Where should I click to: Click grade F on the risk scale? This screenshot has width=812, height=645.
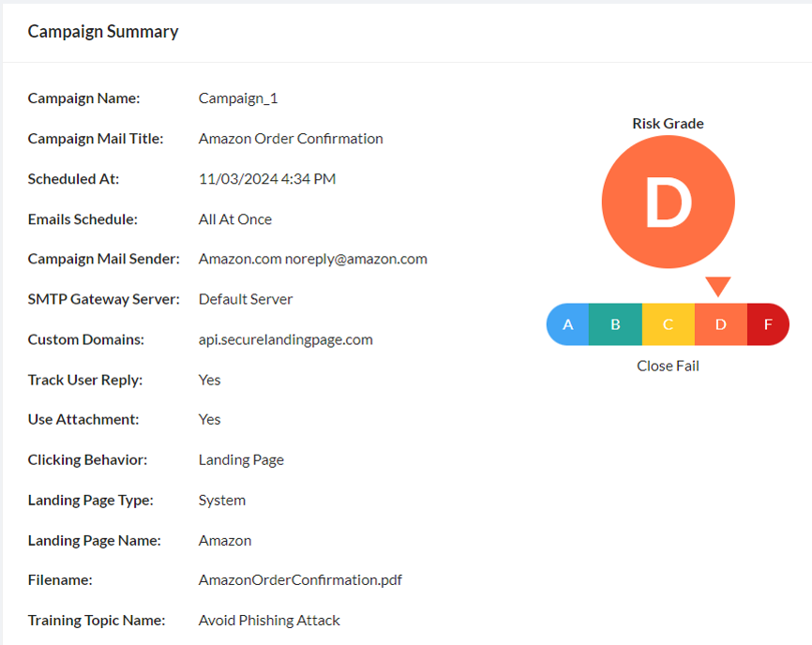(768, 323)
